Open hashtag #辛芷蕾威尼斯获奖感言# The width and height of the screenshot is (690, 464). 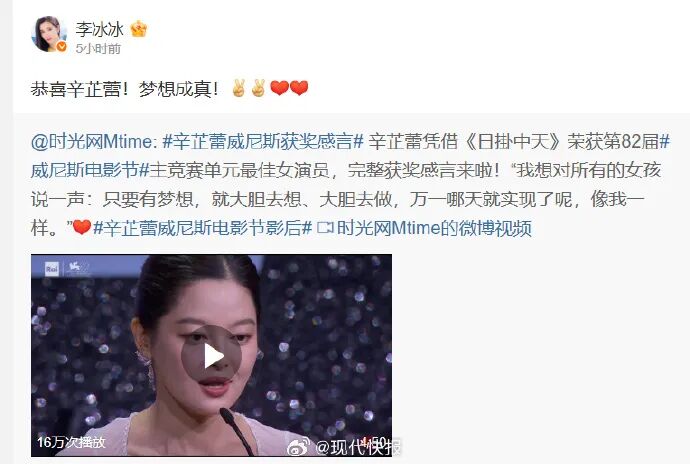click(263, 141)
